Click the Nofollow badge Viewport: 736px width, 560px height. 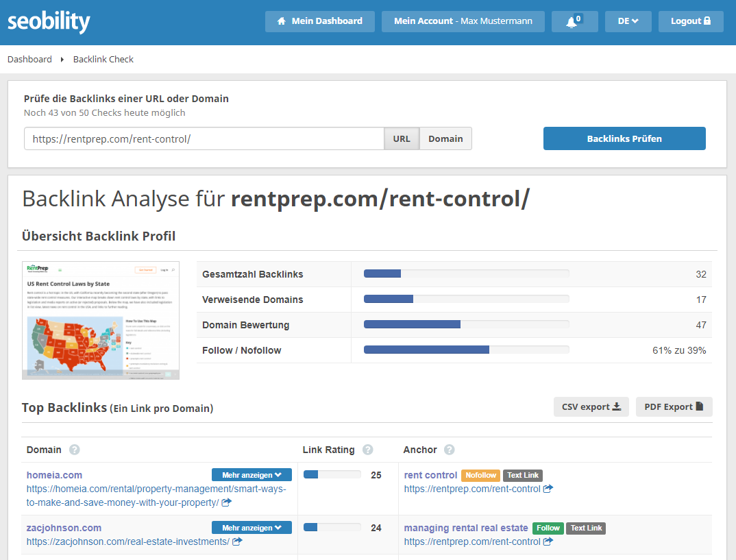coord(480,476)
